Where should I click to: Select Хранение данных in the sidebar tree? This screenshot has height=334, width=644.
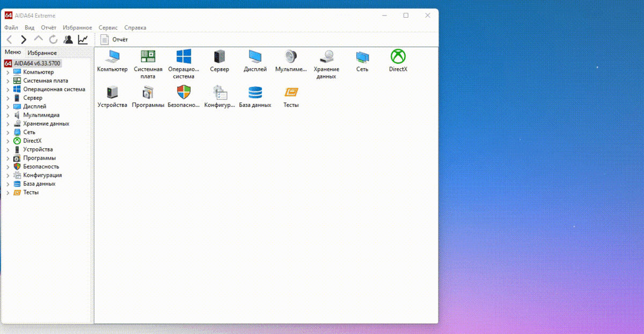click(x=46, y=124)
